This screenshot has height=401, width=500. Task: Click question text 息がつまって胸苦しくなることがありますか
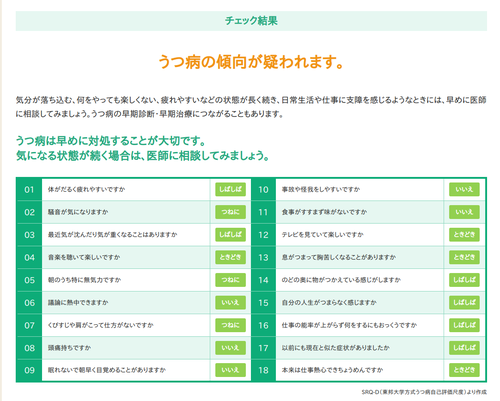[x=339, y=257]
